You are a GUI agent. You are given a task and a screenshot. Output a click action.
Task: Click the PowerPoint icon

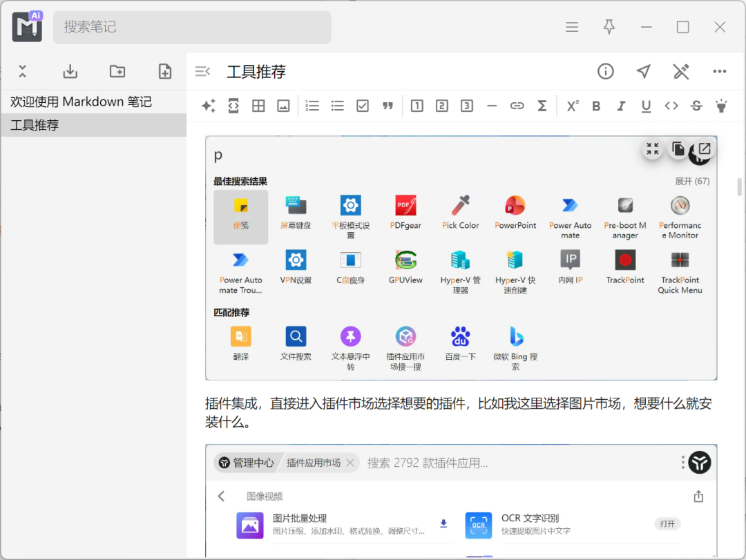(515, 206)
